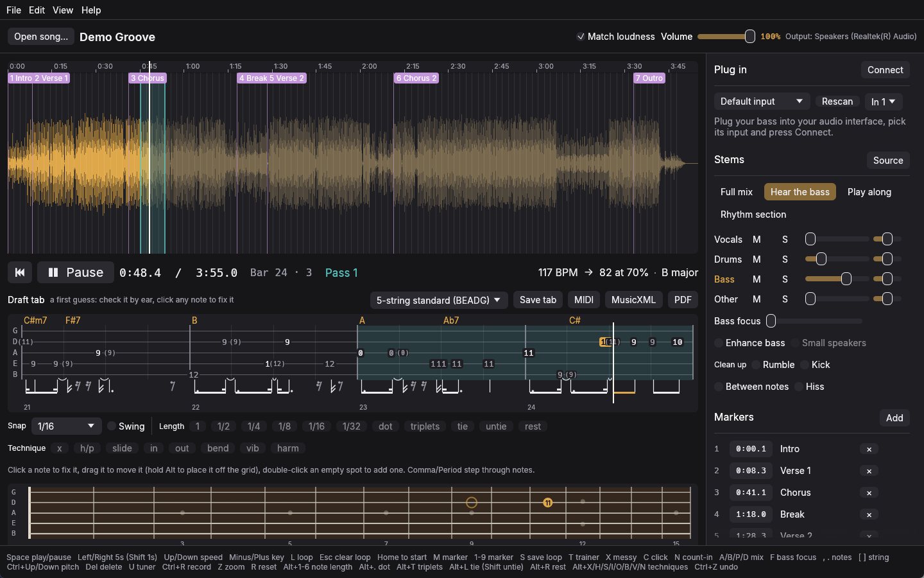The height and width of the screenshot is (578, 924).
Task: Open the View menu
Action: pos(63,10)
